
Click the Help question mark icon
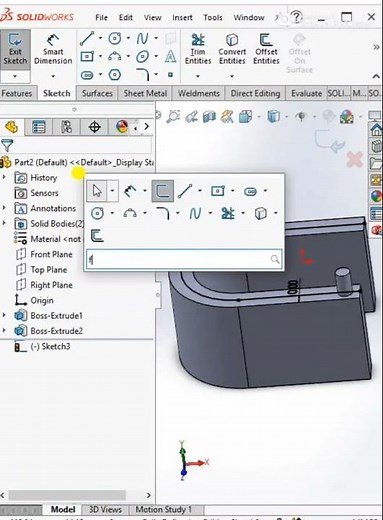[296, 17]
